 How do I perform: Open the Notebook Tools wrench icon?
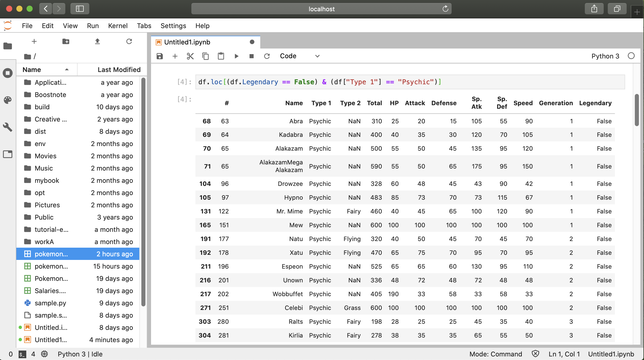pos(8,127)
